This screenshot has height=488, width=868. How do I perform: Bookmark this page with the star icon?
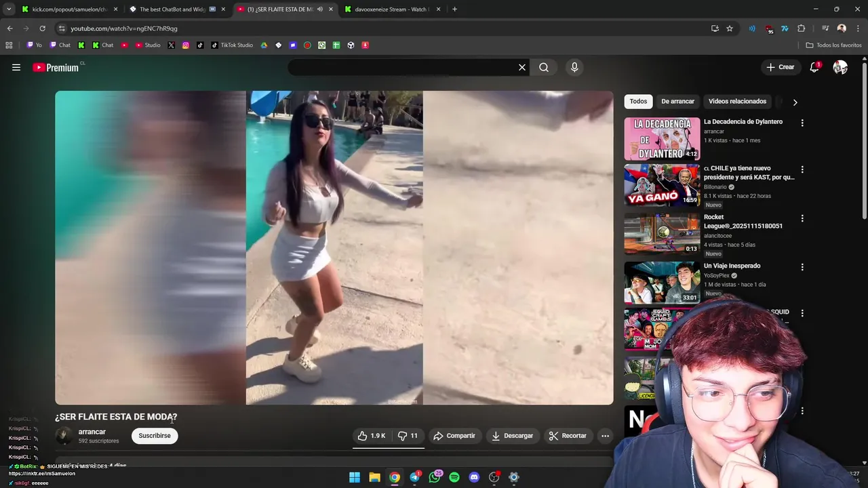[x=730, y=28]
